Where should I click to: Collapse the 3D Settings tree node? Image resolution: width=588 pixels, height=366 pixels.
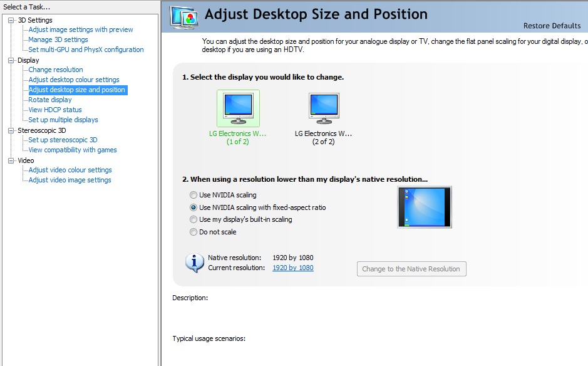tap(11, 20)
